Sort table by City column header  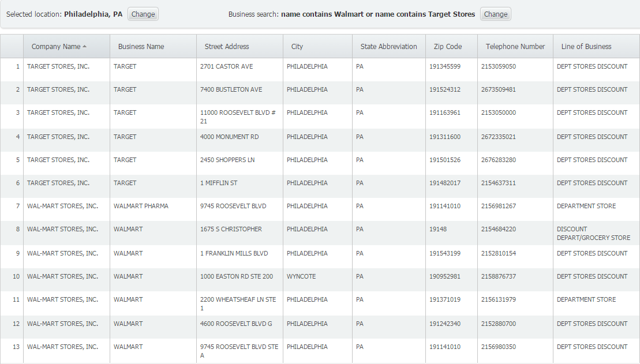click(297, 47)
